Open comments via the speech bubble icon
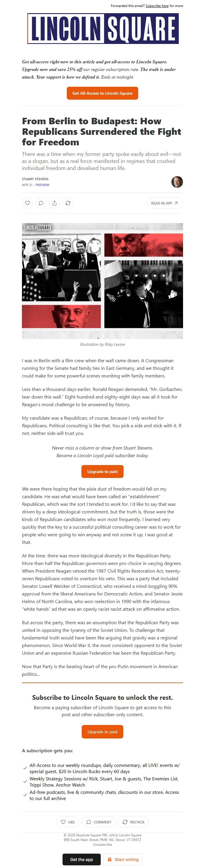205x868 pixels. tap(41, 203)
